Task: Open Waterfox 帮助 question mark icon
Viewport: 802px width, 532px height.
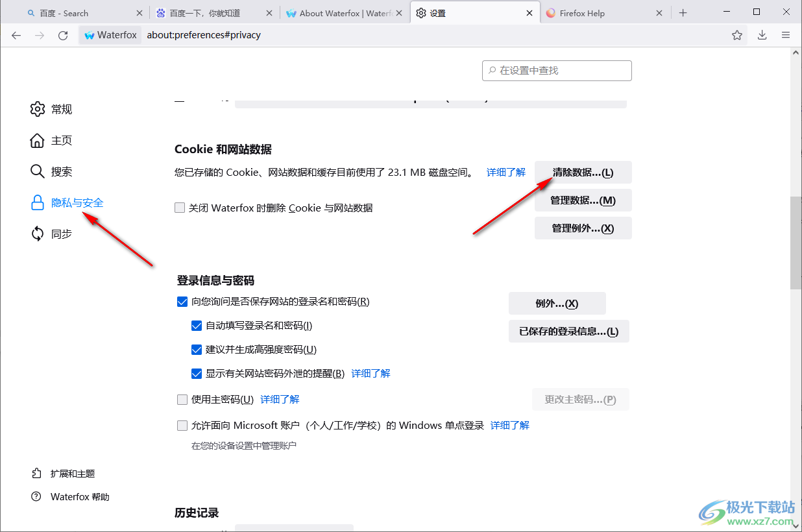Action: pyautogui.click(x=37, y=497)
